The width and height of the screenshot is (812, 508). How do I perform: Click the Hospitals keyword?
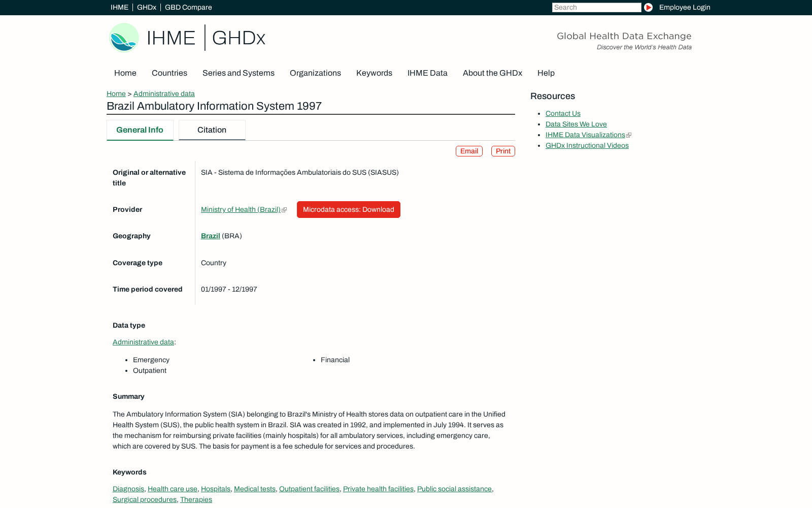216,489
